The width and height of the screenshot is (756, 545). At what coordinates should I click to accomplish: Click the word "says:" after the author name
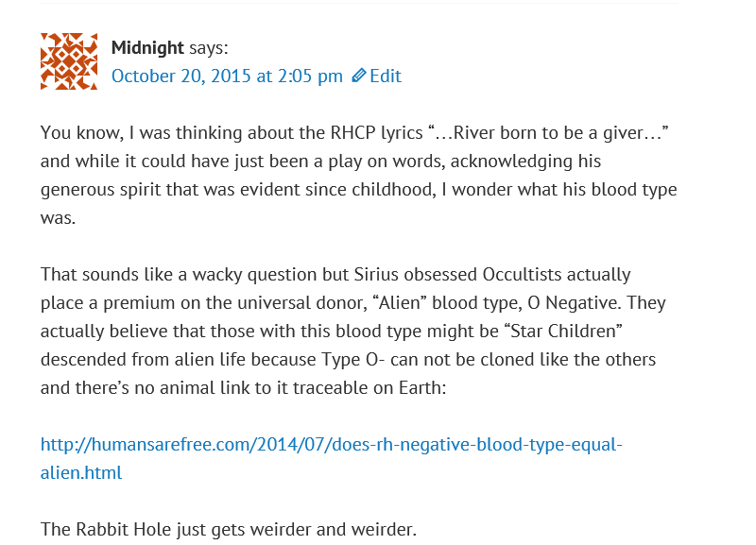(209, 47)
